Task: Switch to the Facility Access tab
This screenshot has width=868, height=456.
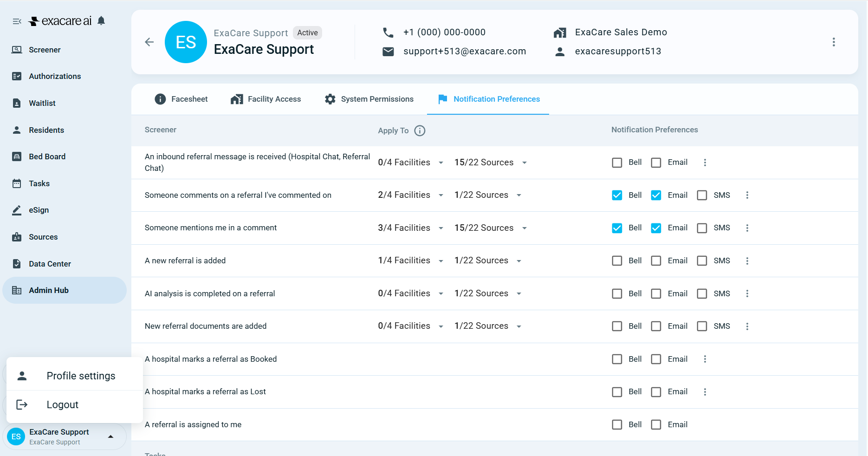Action: coord(266,99)
